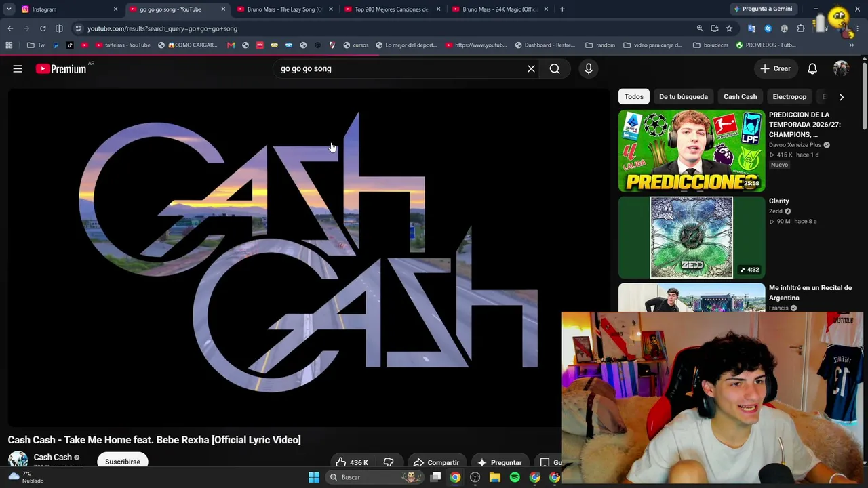
Task: Open the Davoo Xeneize Plus channel name
Action: click(x=795, y=145)
